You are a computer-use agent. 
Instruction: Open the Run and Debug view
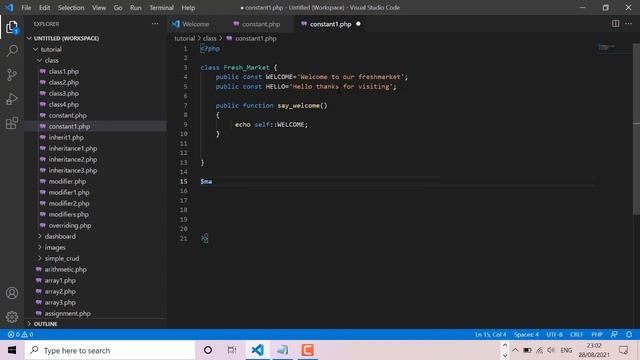tap(12, 99)
